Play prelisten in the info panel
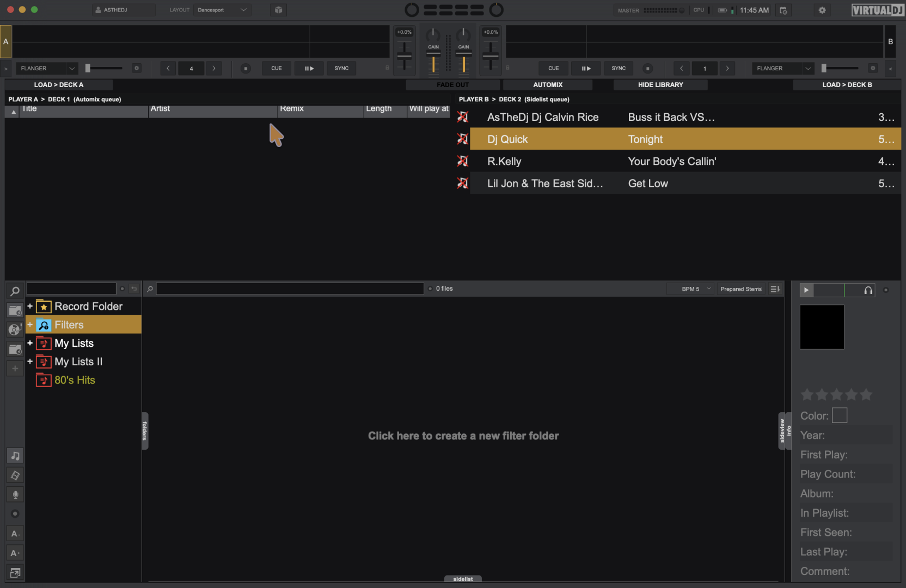Screen dimensions: 906x588 (806, 290)
